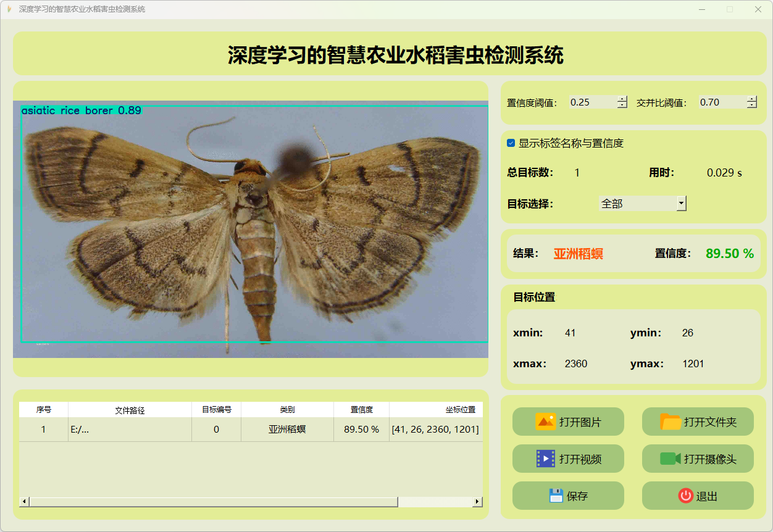
Task: Uncheck the 显示标签名称与置信度 checkbox
Action: [511, 143]
